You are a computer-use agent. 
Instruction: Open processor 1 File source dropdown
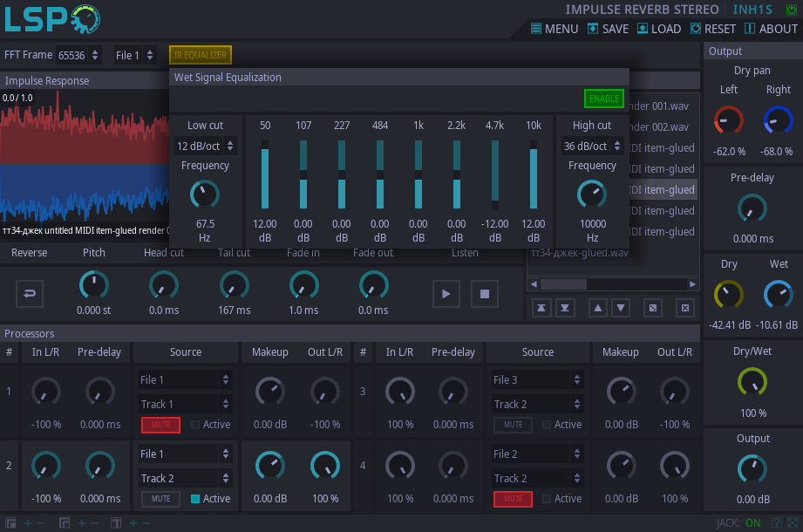185,379
